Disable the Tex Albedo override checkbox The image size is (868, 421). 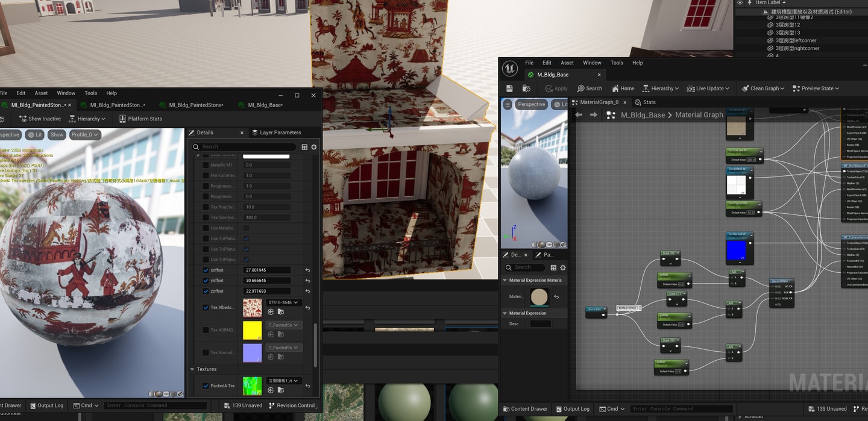click(x=206, y=308)
